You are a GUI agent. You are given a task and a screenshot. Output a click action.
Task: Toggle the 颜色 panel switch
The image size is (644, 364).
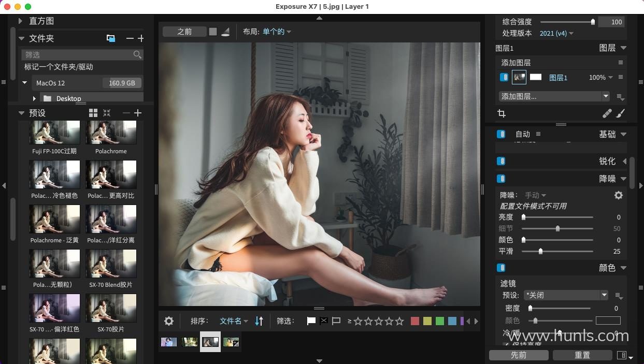tap(501, 268)
